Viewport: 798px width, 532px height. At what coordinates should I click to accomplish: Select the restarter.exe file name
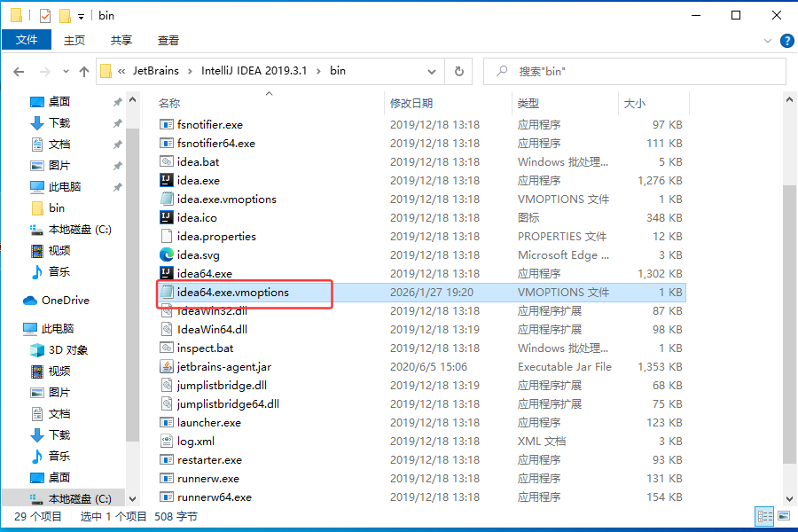209,460
